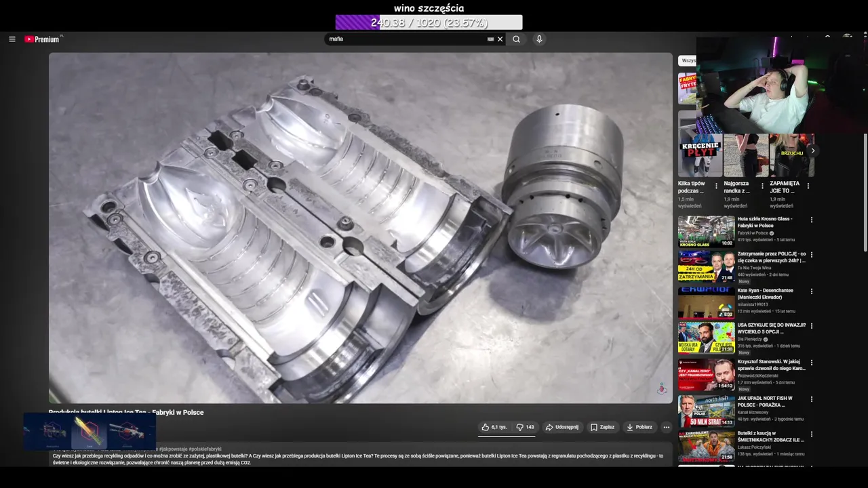Advance Shorts shelf with next arrow
This screenshot has height=488, width=868.
pos(812,150)
